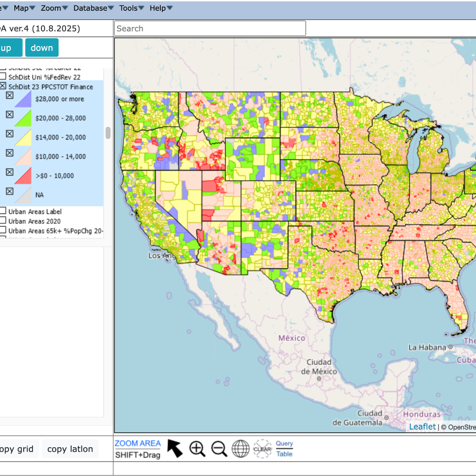The width and height of the screenshot is (476, 476).
Task: Click the globe full-extent icon
Action: click(241, 449)
